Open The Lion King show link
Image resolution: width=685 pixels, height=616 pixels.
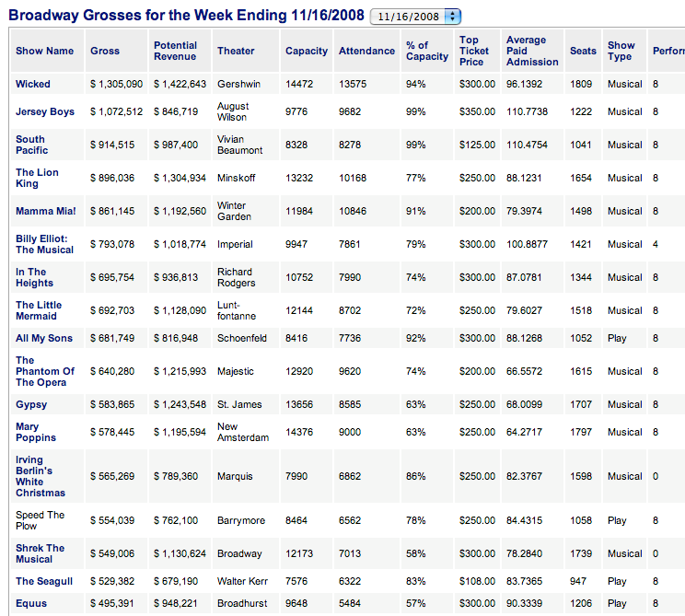37,178
